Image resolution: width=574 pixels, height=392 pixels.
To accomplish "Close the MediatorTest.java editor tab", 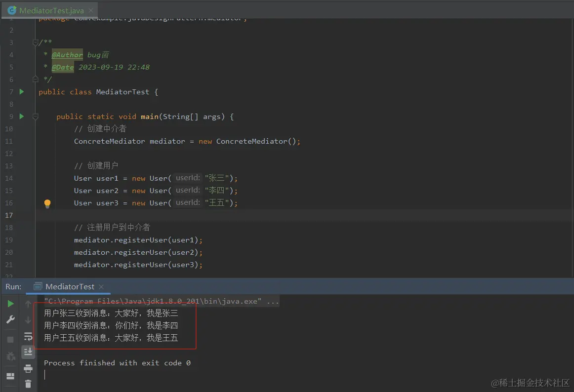I will click(x=91, y=10).
